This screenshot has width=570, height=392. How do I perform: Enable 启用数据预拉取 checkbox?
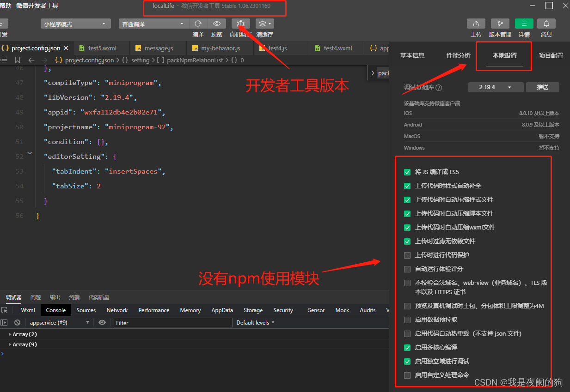(407, 320)
